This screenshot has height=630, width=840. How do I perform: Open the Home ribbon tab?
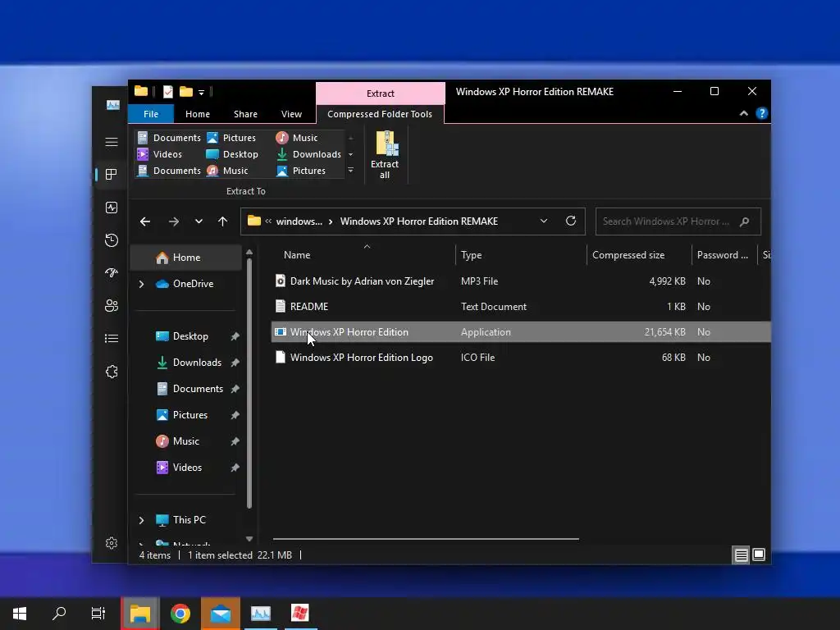[198, 114]
